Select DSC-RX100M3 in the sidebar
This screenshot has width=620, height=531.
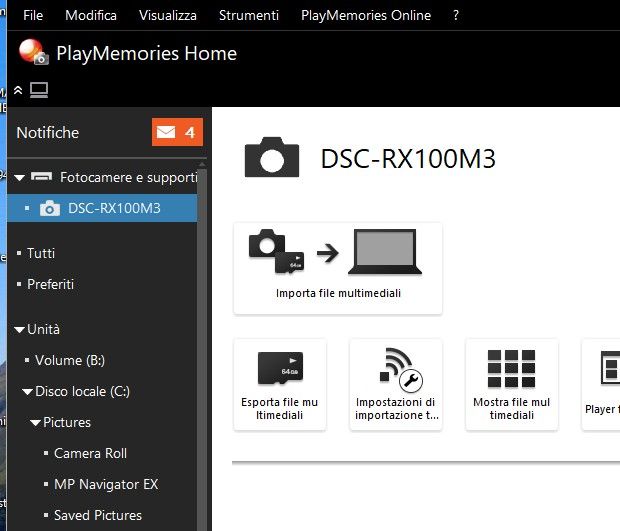tap(113, 209)
